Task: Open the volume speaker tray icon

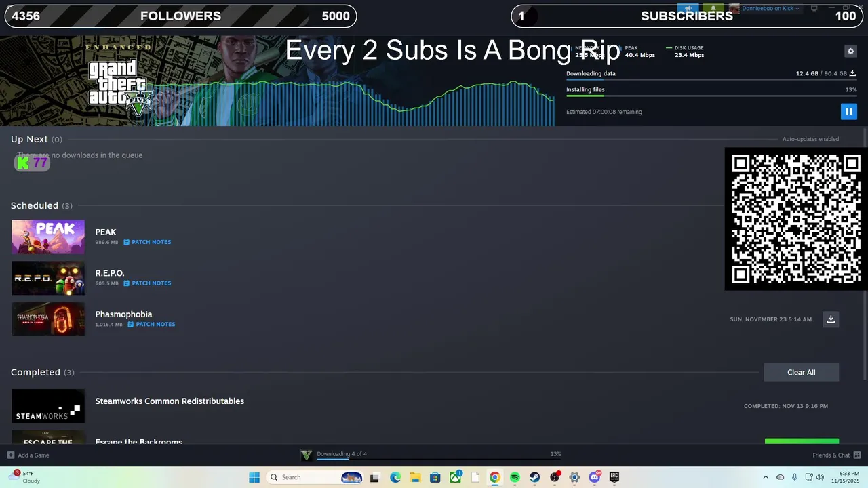Action: tap(821, 477)
